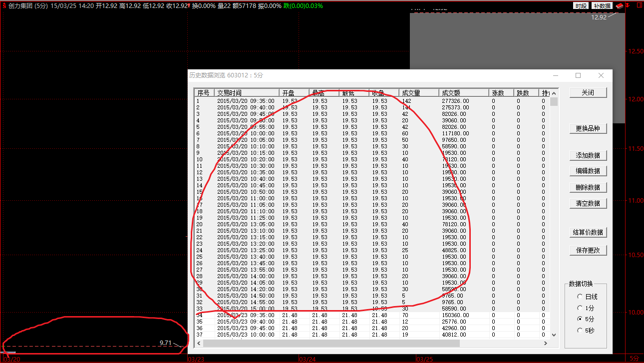Click the 更换品种 button
644x363 pixels.
pos(588,128)
